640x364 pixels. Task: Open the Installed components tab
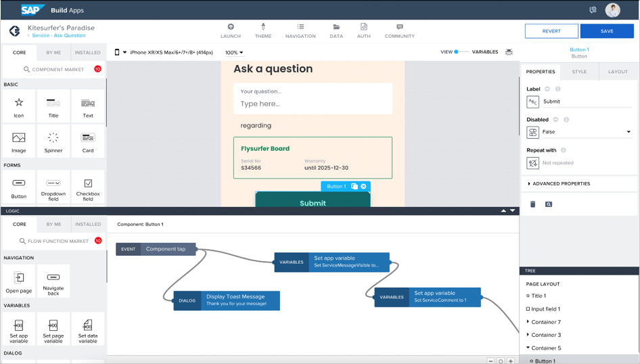pyautogui.click(x=88, y=52)
